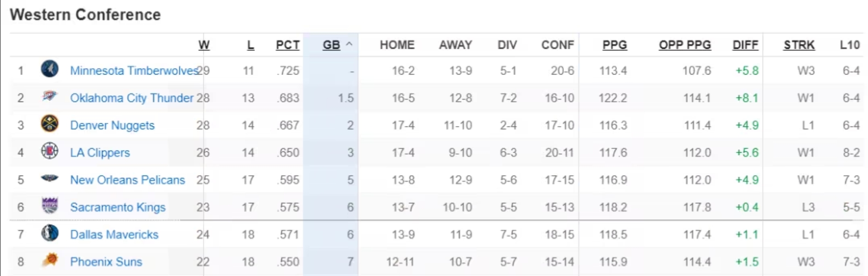Click the Phoenix Suns logo icon
Image resolution: width=868 pixels, height=276 pixels.
[x=50, y=260]
